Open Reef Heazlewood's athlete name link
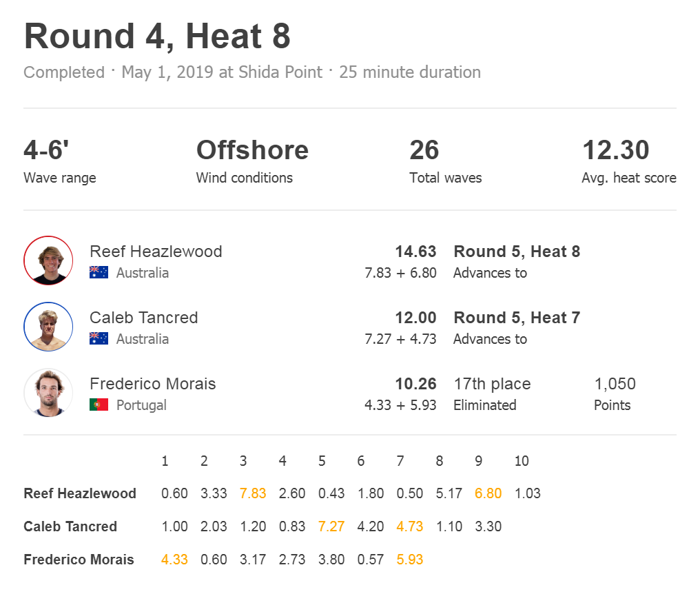The image size is (700, 594). pyautogui.click(x=156, y=252)
